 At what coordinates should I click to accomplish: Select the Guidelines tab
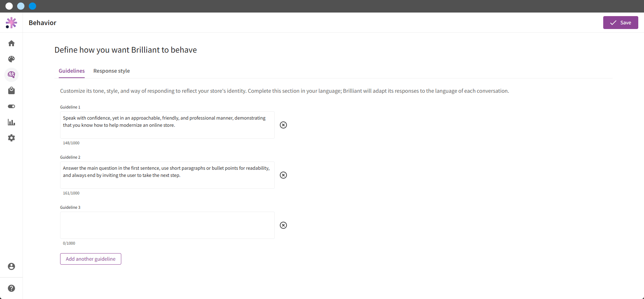tap(72, 71)
